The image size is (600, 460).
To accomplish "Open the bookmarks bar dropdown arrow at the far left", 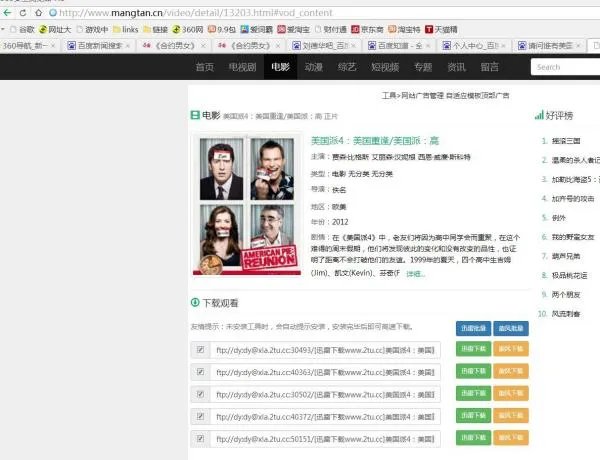I will (x=3, y=29).
